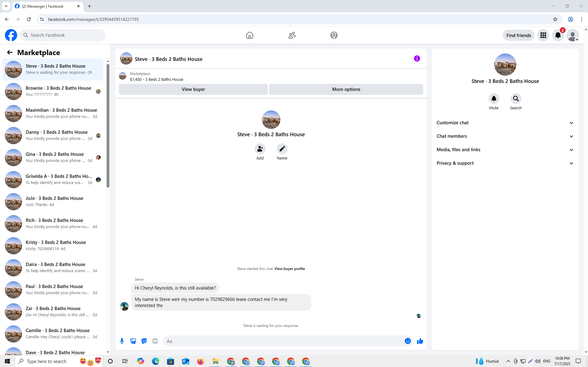Choose a sticker with the sticker icon
Image resolution: width=588 pixels, height=367 pixels.
144,341
